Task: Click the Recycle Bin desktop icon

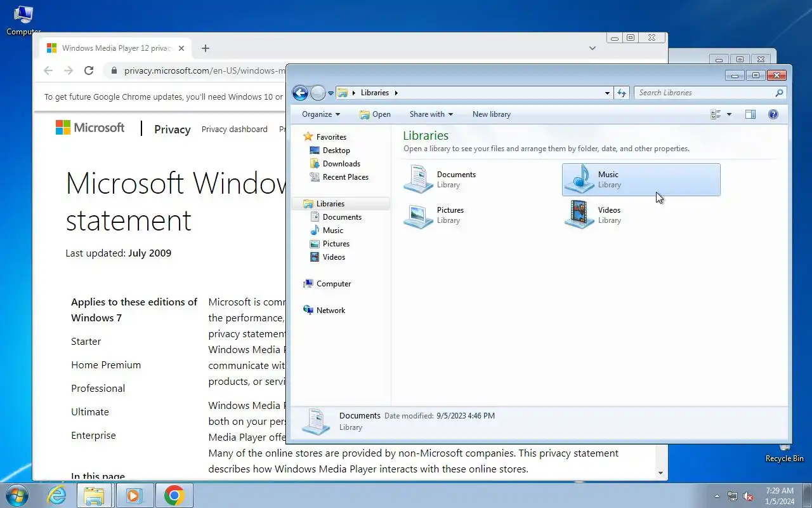Action: (784, 452)
